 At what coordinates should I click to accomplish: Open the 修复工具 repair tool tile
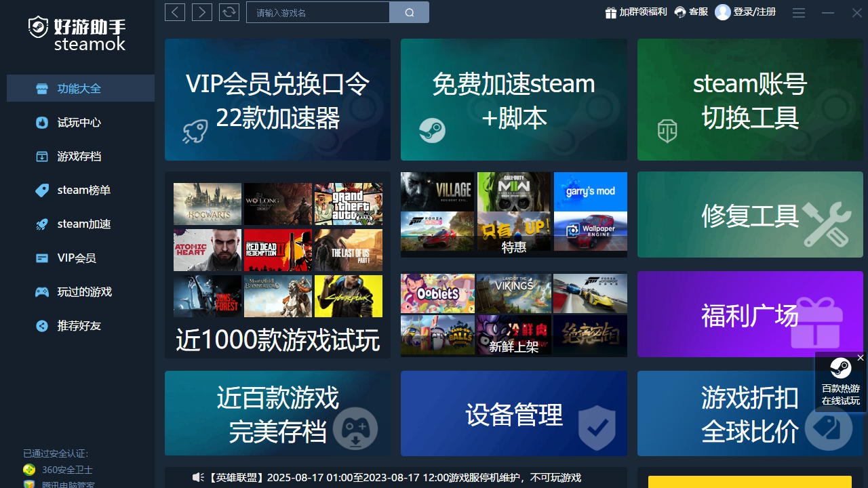coord(749,214)
